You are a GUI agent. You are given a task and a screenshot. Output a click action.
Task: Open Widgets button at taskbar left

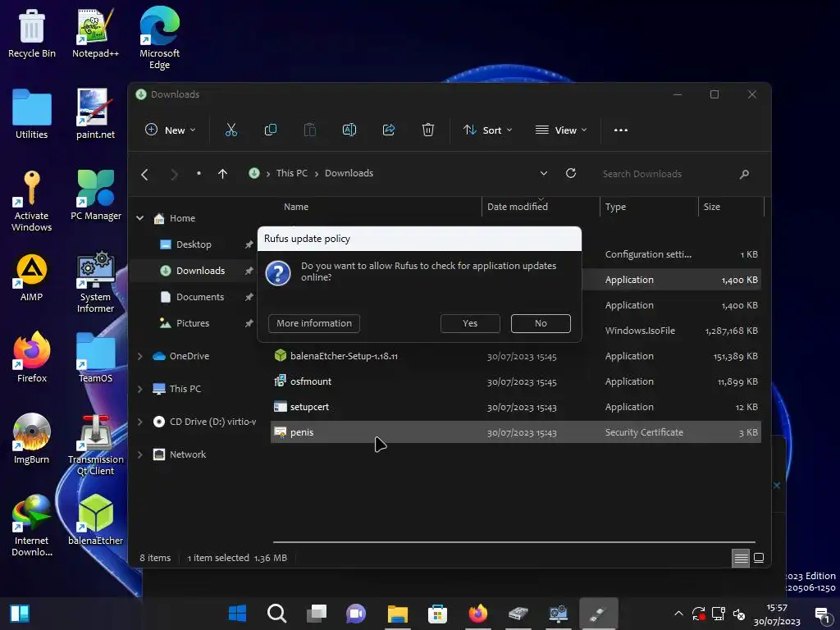[x=20, y=613]
